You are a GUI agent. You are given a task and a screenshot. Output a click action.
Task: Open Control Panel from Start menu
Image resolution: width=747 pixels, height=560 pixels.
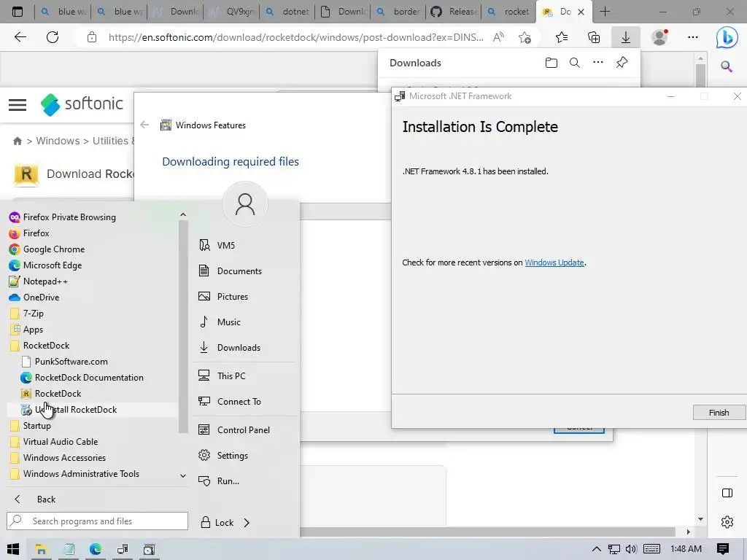(x=234, y=430)
